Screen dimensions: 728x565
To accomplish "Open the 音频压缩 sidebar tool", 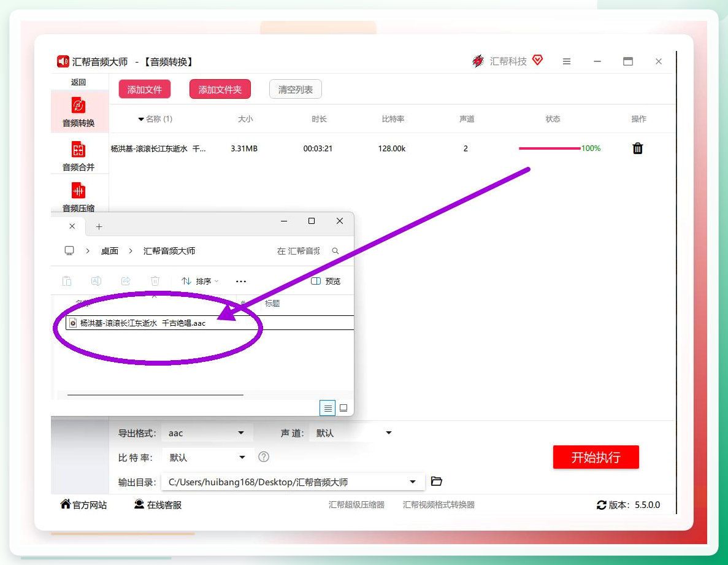I will [79, 196].
